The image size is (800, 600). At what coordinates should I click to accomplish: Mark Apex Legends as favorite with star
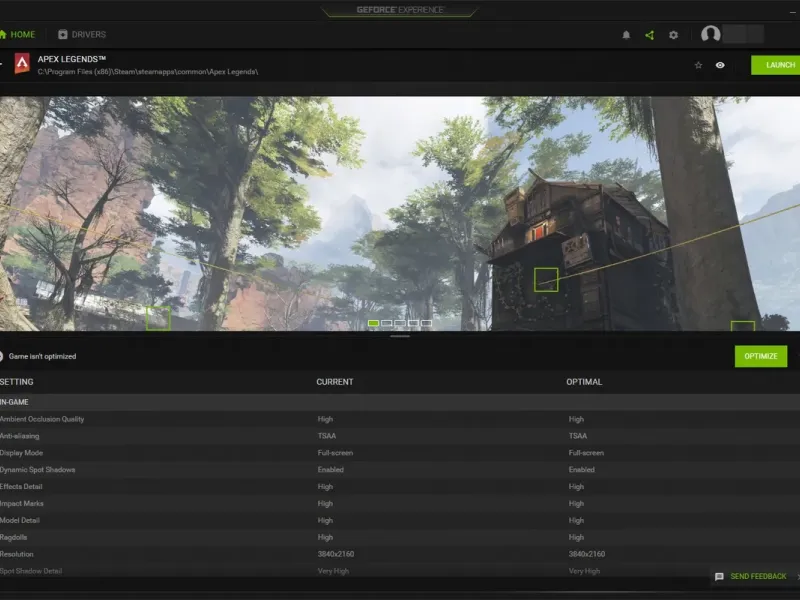coord(698,65)
